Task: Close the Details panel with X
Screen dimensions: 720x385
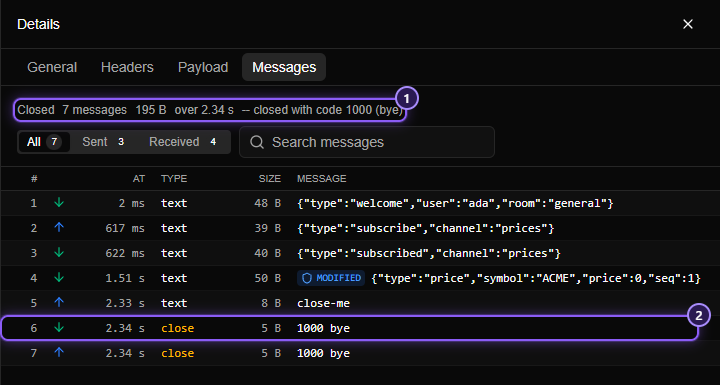Action: point(687,24)
